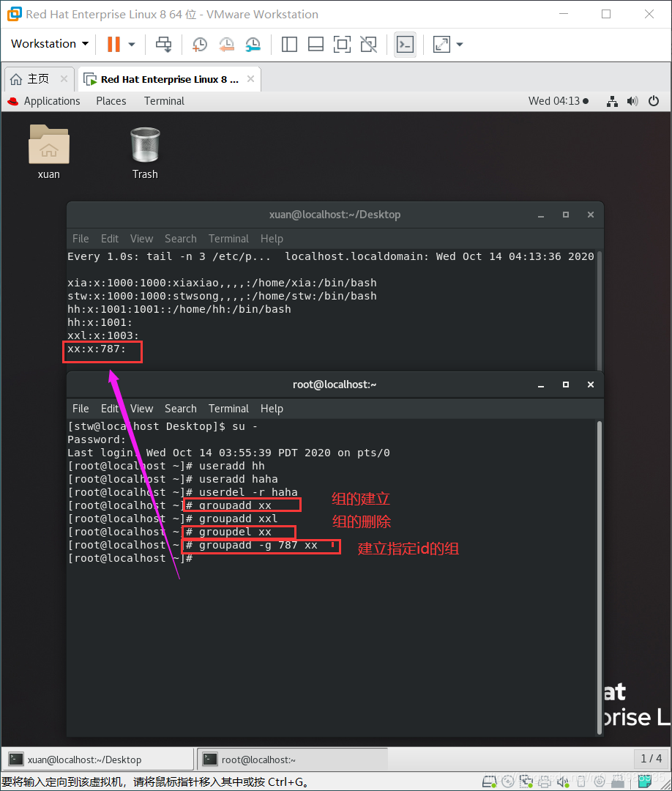This screenshot has width=672, height=791.
Task: Open the console view button
Action: tap(406, 45)
